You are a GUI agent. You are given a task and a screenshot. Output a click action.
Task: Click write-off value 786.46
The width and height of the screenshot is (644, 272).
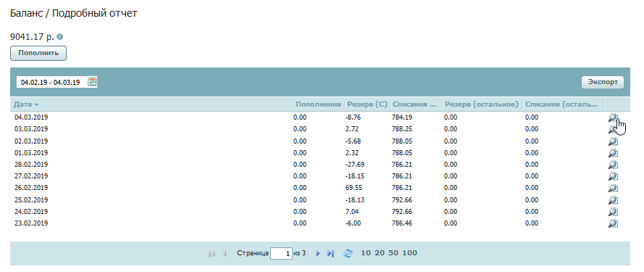click(x=402, y=223)
